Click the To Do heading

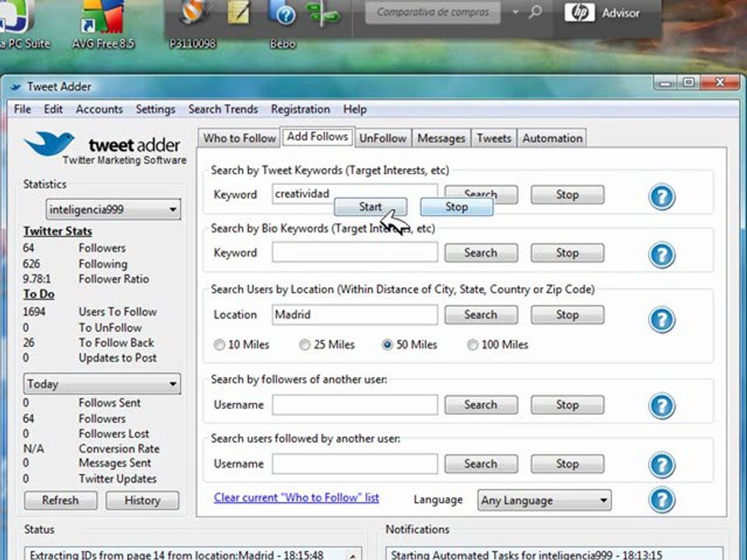[39, 294]
